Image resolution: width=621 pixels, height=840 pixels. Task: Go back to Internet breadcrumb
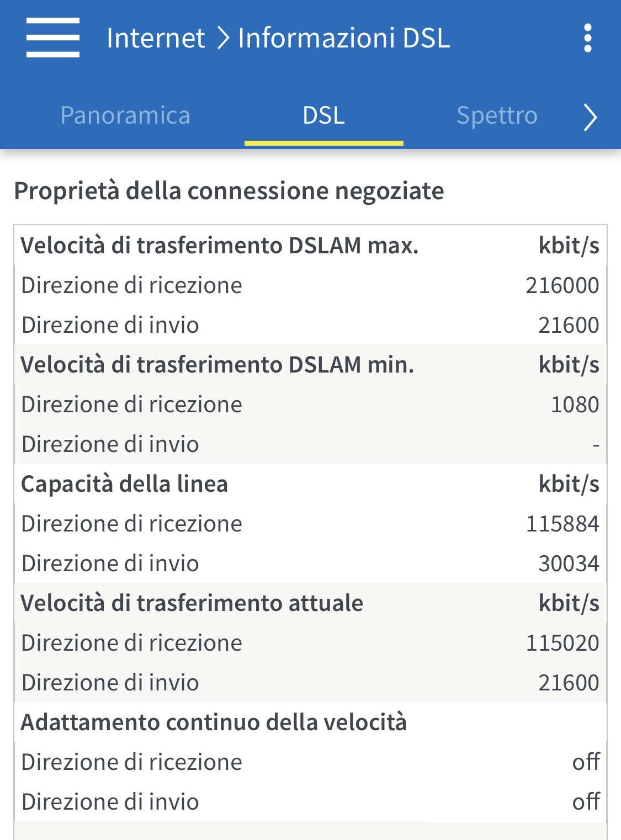point(156,38)
